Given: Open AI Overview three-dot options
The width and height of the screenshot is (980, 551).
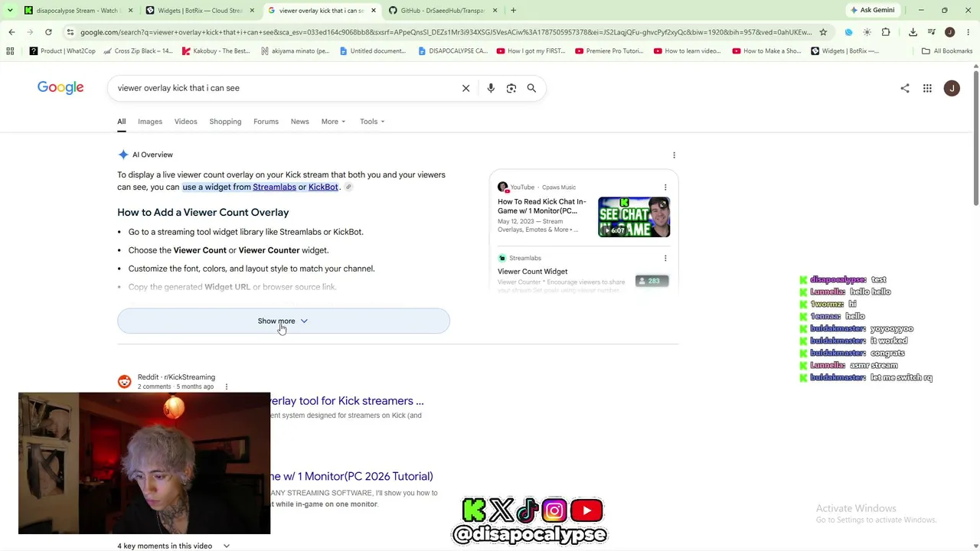Looking at the screenshot, I should [x=674, y=155].
